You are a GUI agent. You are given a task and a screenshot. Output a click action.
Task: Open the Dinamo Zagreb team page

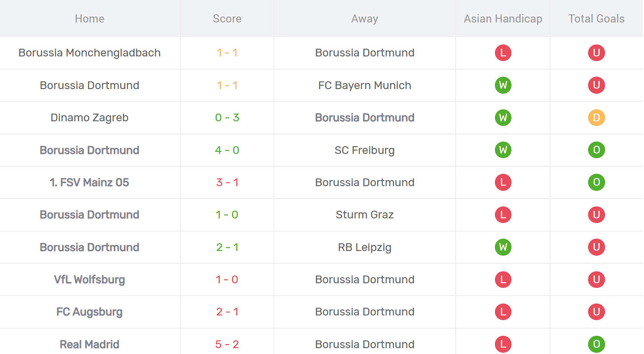click(x=89, y=117)
